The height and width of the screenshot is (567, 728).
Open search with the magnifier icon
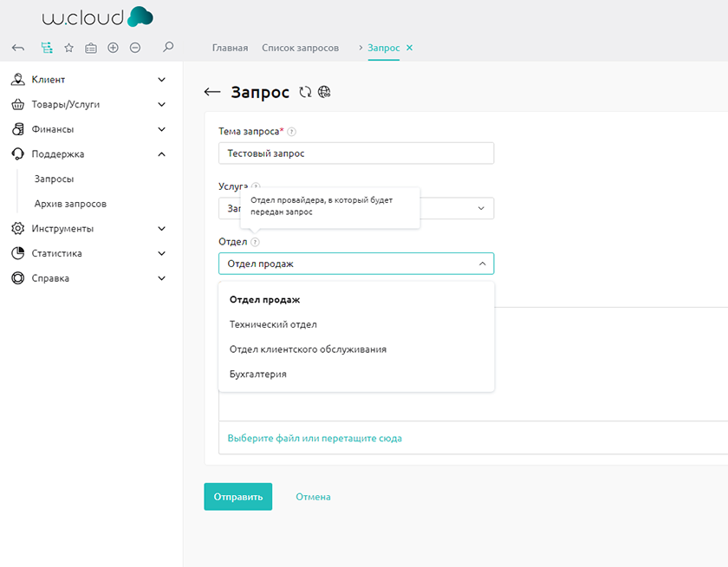[x=168, y=48]
